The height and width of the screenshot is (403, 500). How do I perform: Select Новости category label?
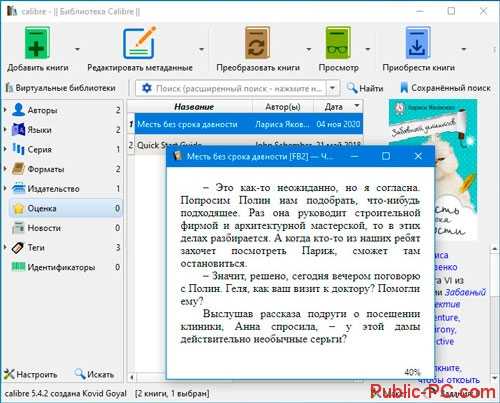pyautogui.click(x=44, y=228)
